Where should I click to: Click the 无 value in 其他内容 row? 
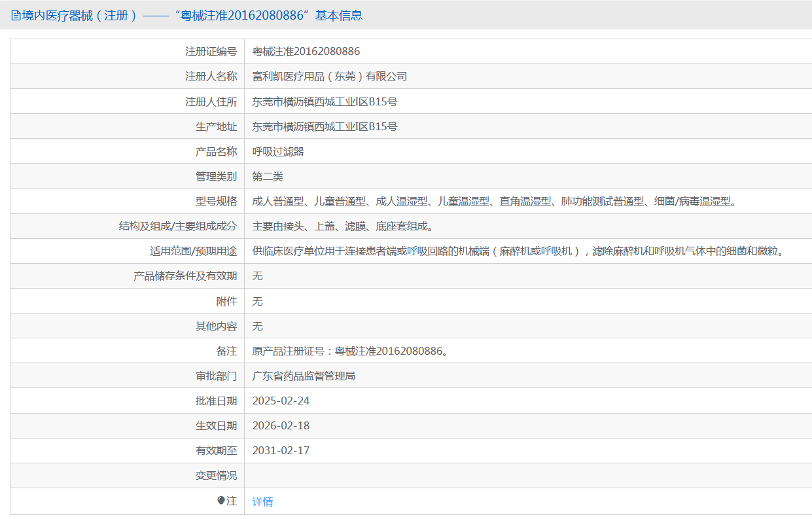(x=257, y=326)
